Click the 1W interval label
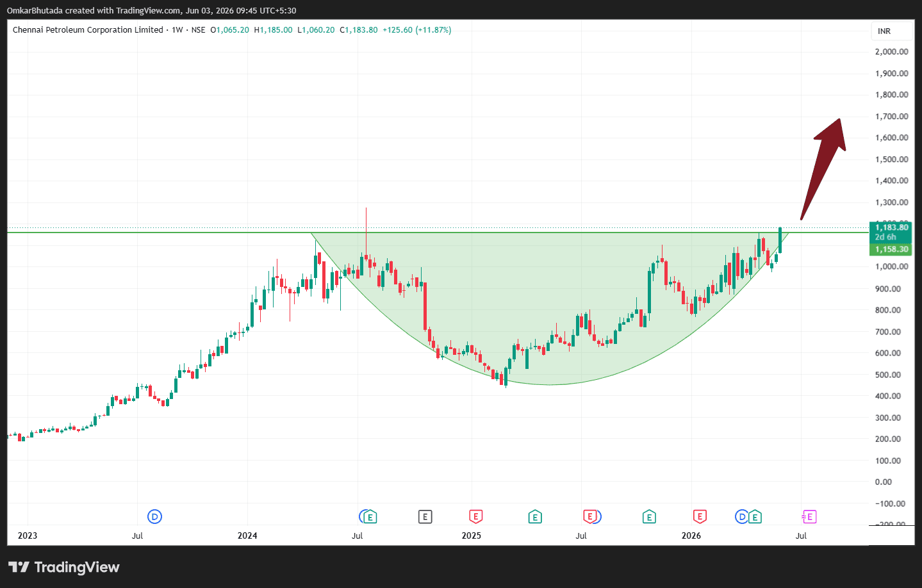922x588 pixels. pyautogui.click(x=177, y=30)
